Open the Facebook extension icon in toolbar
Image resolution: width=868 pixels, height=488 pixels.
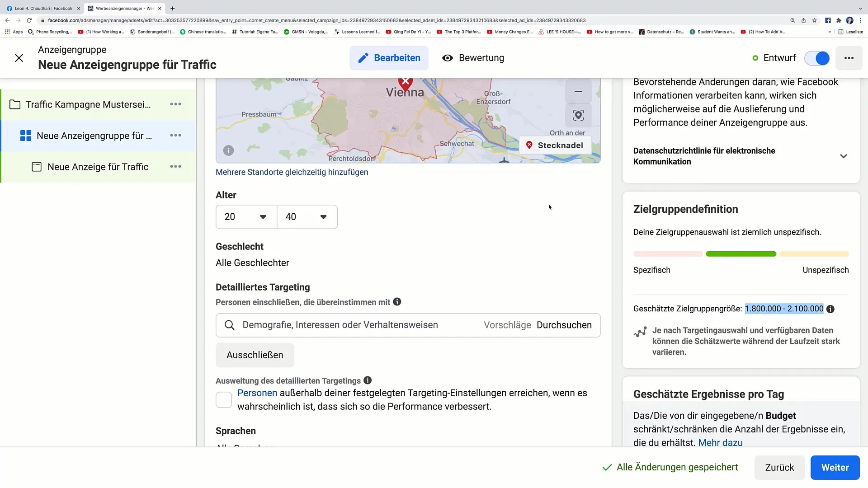pos(828,20)
